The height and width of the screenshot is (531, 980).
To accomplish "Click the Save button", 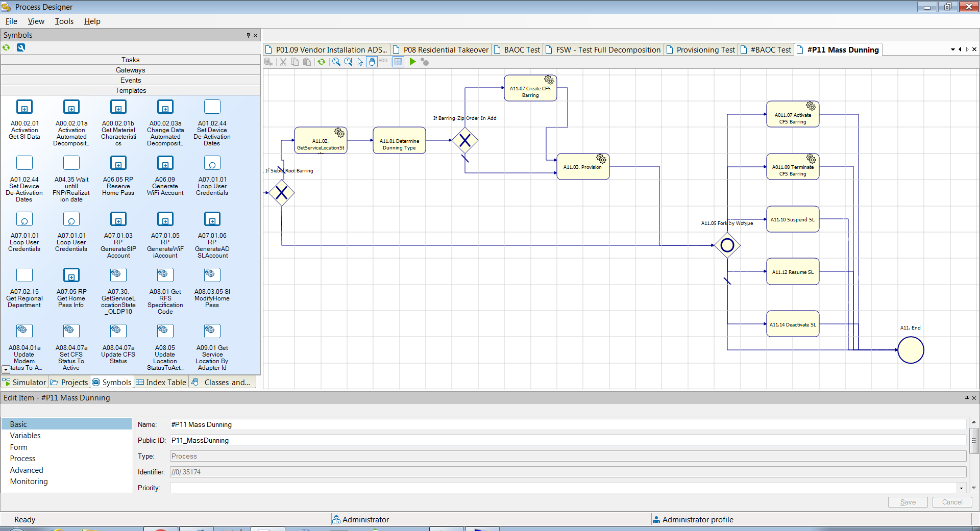I will [x=908, y=502].
